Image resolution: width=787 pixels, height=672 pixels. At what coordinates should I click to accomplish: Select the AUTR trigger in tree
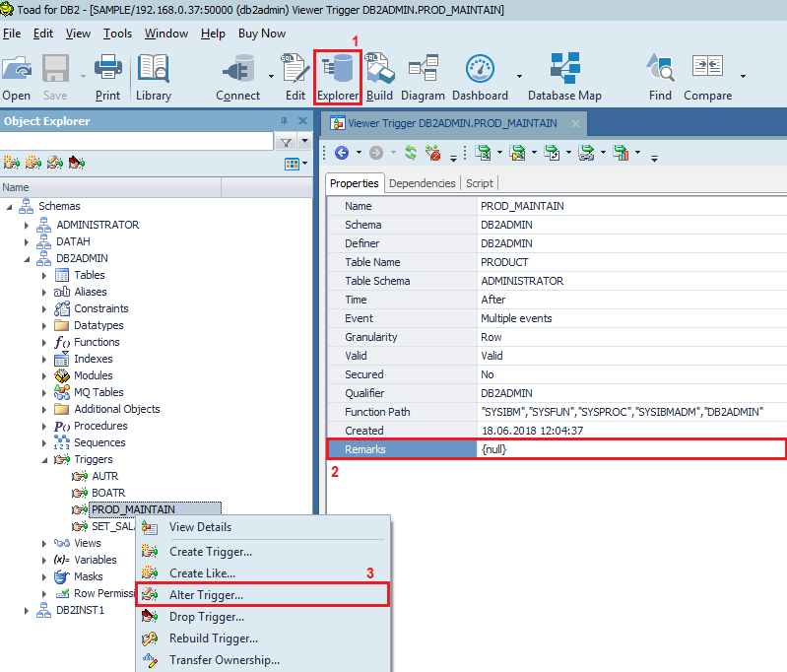[x=104, y=476]
